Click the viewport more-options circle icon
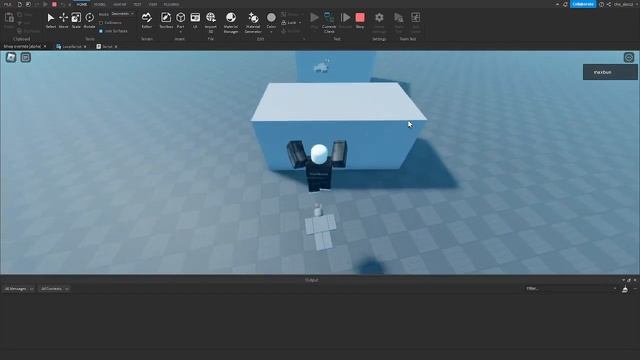Viewport: 640px width, 360px height. (x=629, y=58)
